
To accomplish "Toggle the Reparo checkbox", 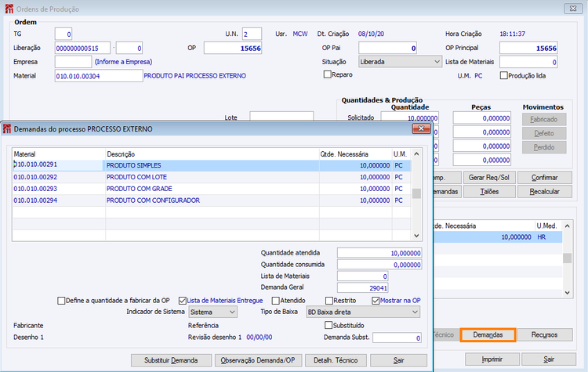I will click(x=328, y=75).
